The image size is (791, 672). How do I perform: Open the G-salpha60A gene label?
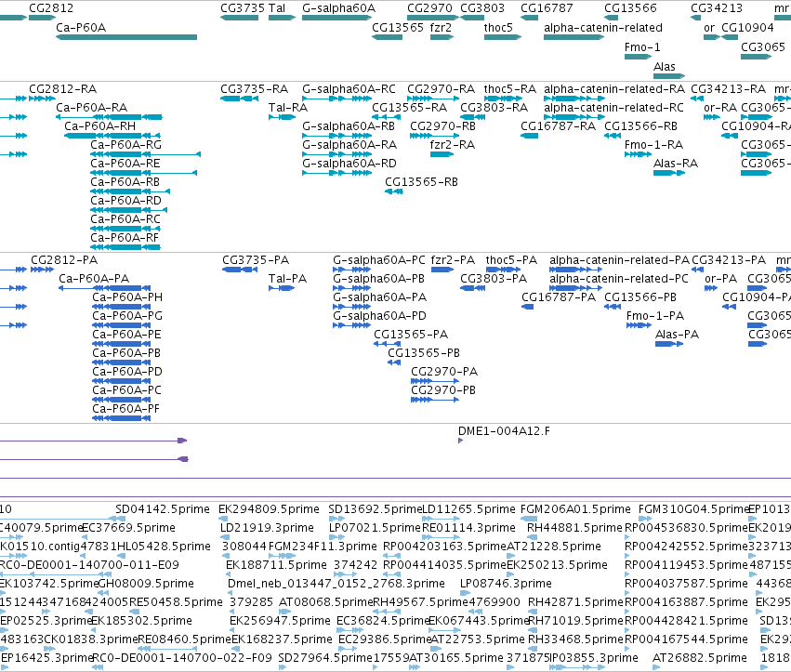coord(338,8)
